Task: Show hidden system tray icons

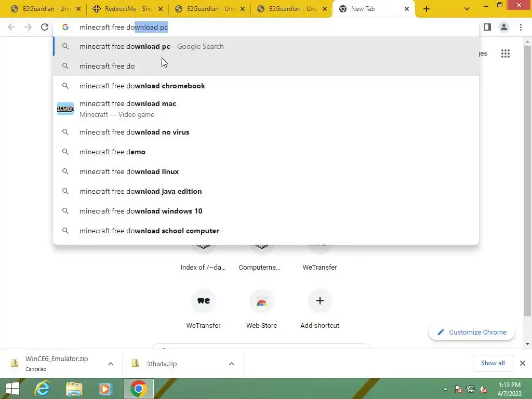Action: [445, 389]
